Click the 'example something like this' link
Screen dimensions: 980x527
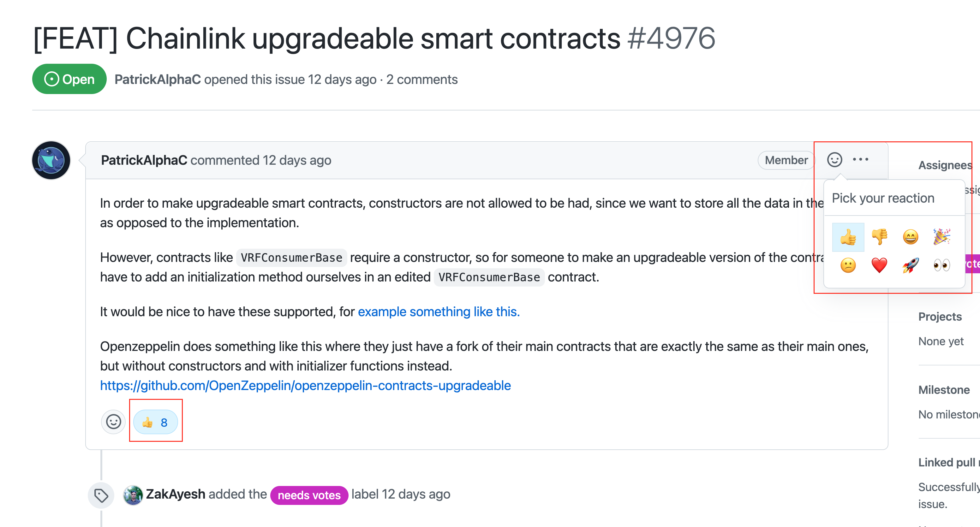[x=438, y=311]
